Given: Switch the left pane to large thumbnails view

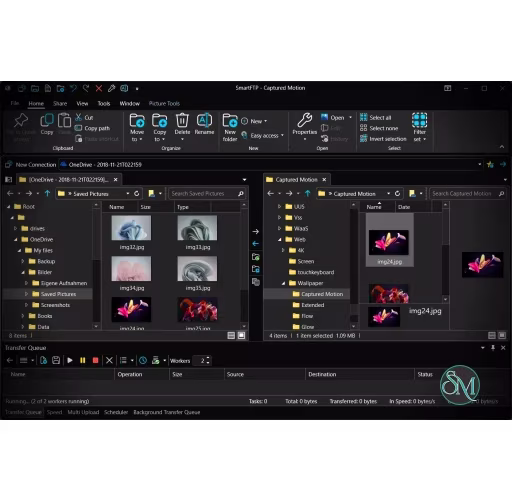Looking at the screenshot, I should coord(242,336).
